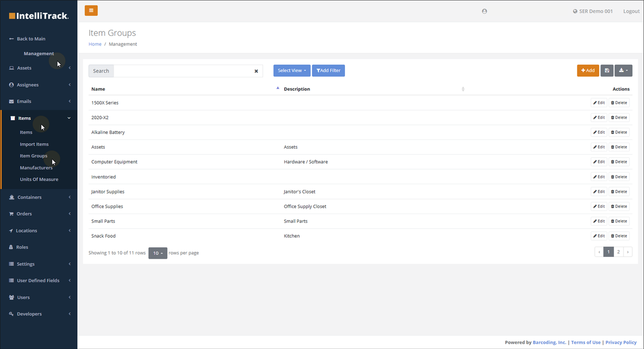Click the Add Filter button
This screenshot has width=644, height=349.
(x=328, y=70)
